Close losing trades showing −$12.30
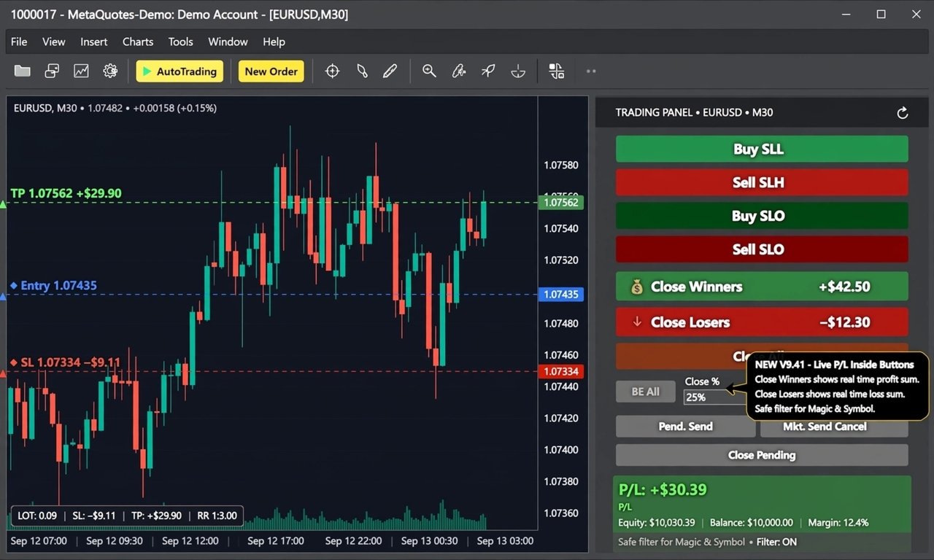Viewport: 934px width, 560px height. click(x=762, y=322)
